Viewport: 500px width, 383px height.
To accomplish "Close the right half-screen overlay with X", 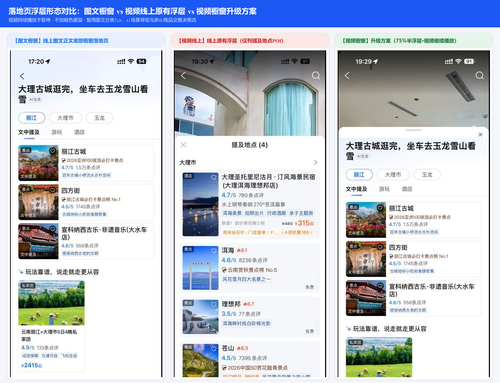I will tap(480, 135).
